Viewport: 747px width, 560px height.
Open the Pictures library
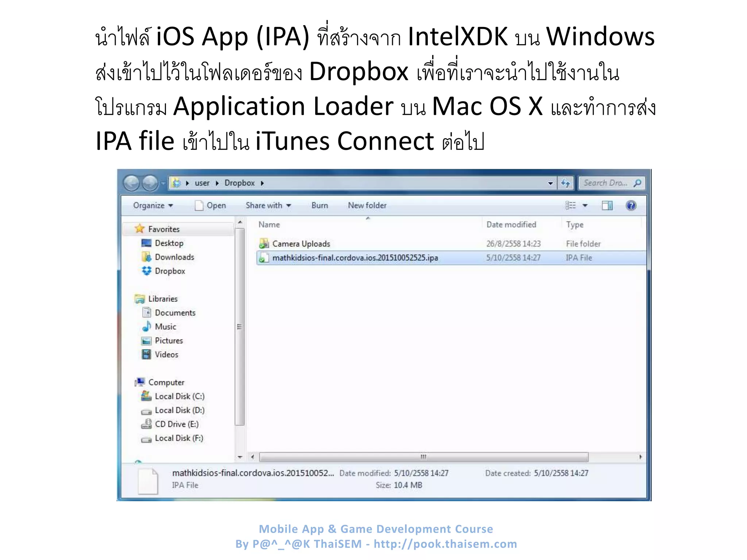169,341
